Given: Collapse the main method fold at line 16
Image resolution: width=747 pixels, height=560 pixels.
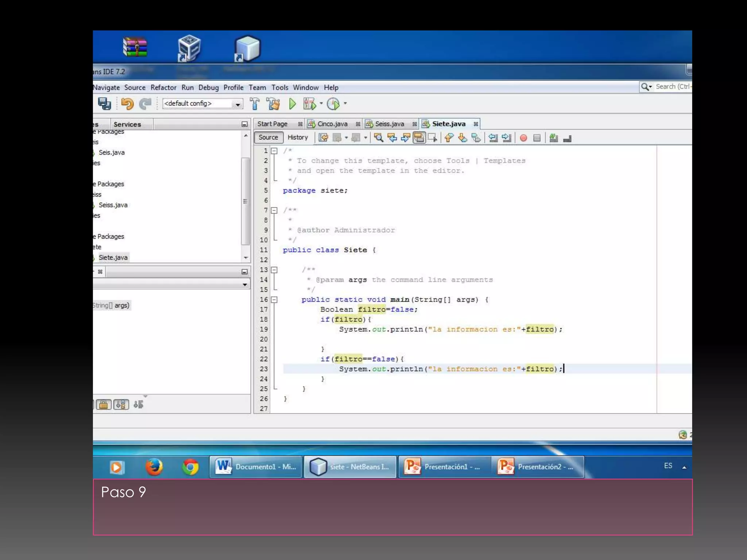Looking at the screenshot, I should click(274, 300).
